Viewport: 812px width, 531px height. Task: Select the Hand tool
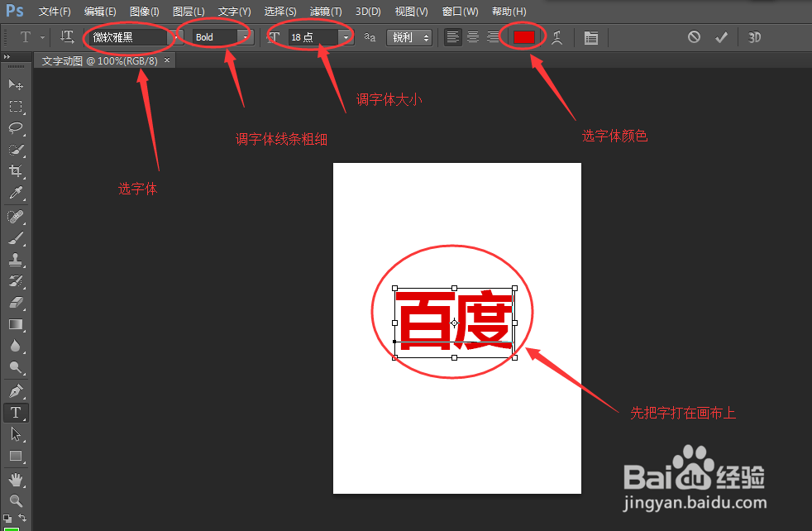tap(16, 480)
